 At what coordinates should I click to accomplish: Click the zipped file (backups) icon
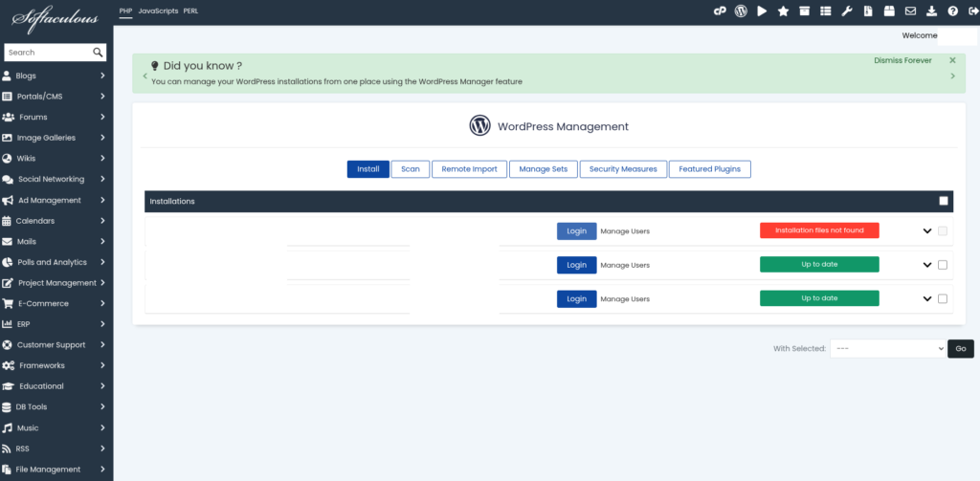tap(867, 11)
